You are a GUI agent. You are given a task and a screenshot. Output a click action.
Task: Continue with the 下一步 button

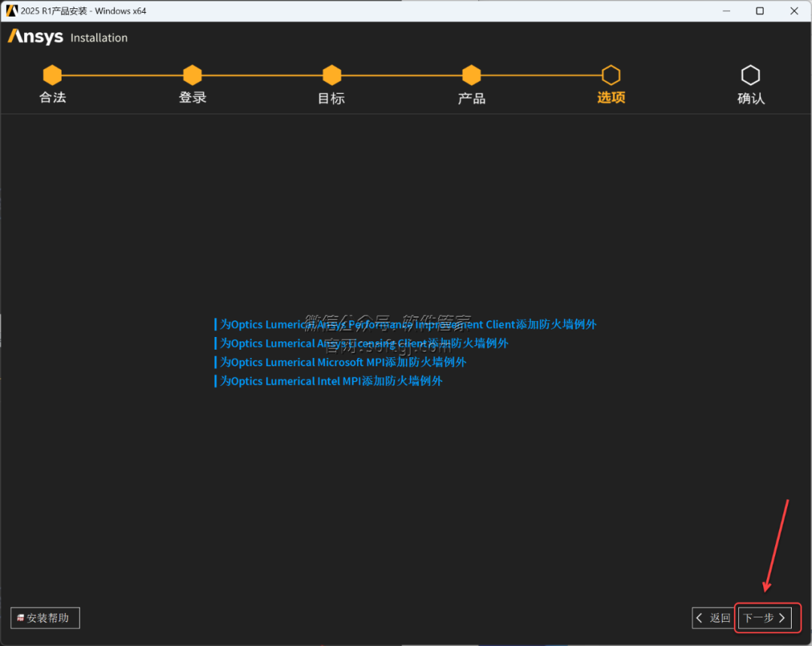(765, 618)
